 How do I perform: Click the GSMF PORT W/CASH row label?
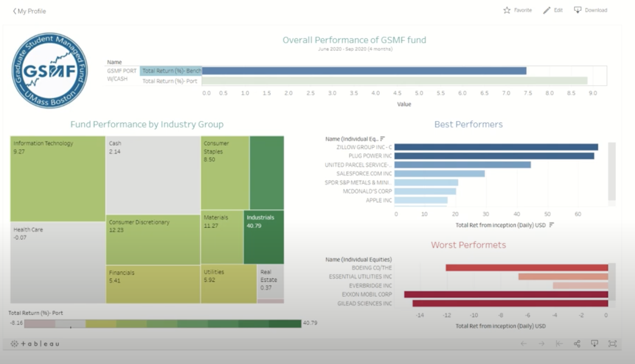click(x=121, y=75)
